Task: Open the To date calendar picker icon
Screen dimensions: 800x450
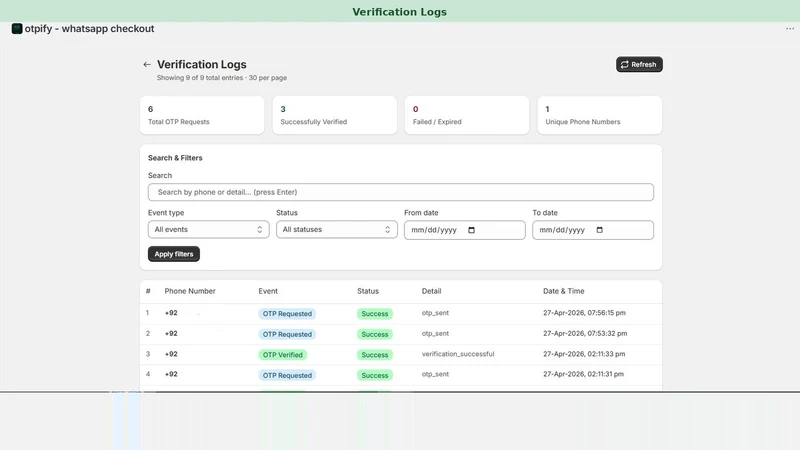Action: [599, 230]
